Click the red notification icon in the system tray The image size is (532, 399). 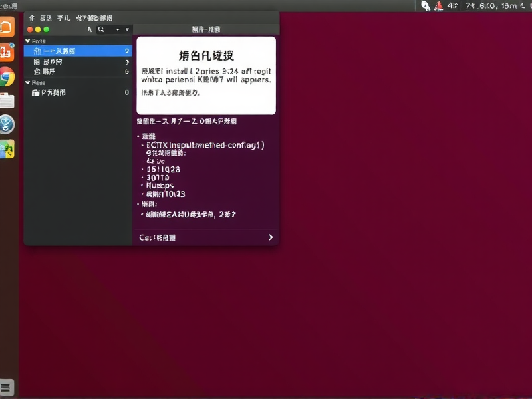click(438, 5)
